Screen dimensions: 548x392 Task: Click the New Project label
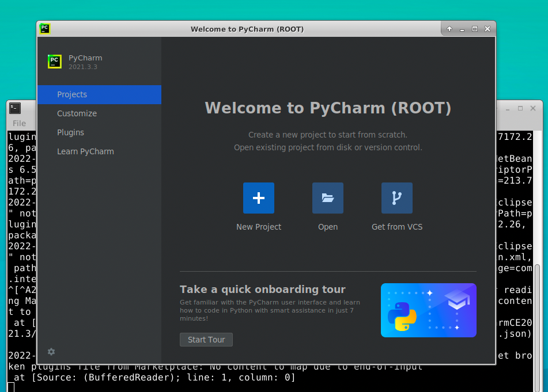[x=259, y=227]
